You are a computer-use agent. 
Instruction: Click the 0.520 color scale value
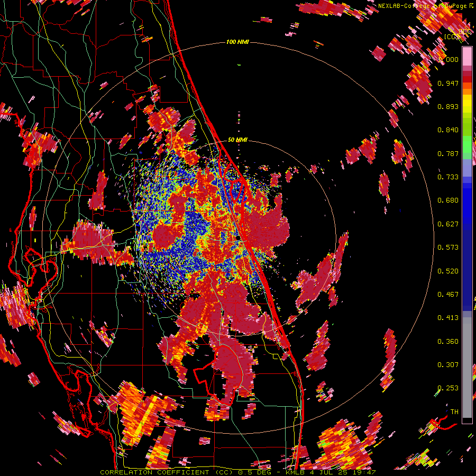(448, 271)
